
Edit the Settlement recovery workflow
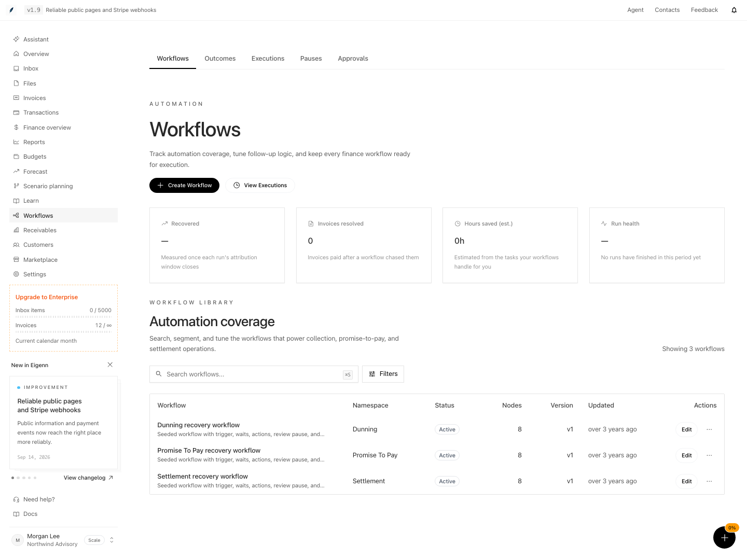click(x=686, y=481)
